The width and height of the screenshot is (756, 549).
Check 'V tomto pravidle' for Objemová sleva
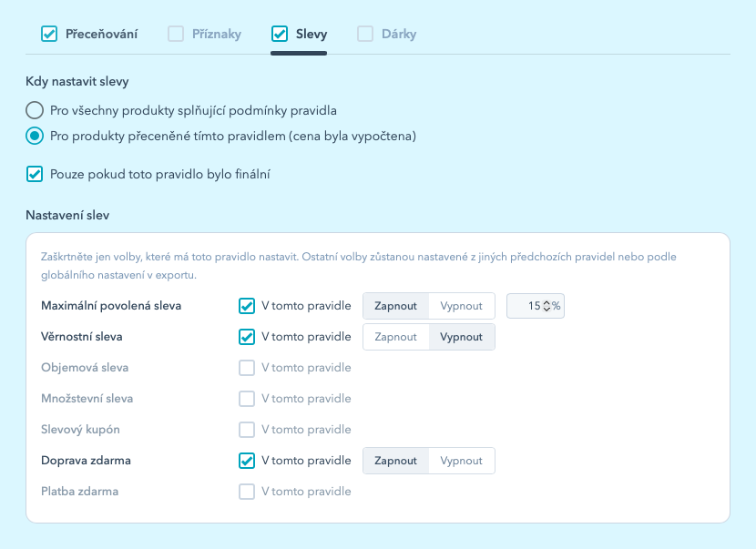pyautogui.click(x=247, y=367)
